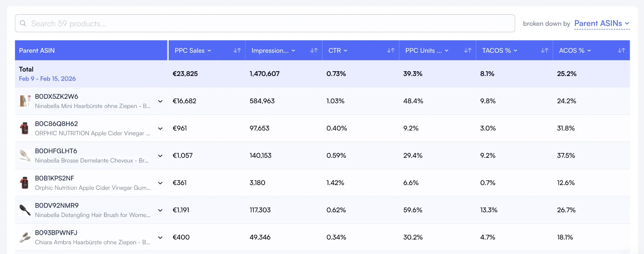The height and width of the screenshot is (254, 644).
Task: Expand row B0C86Q8H62 child ASINs
Action: click(160, 128)
